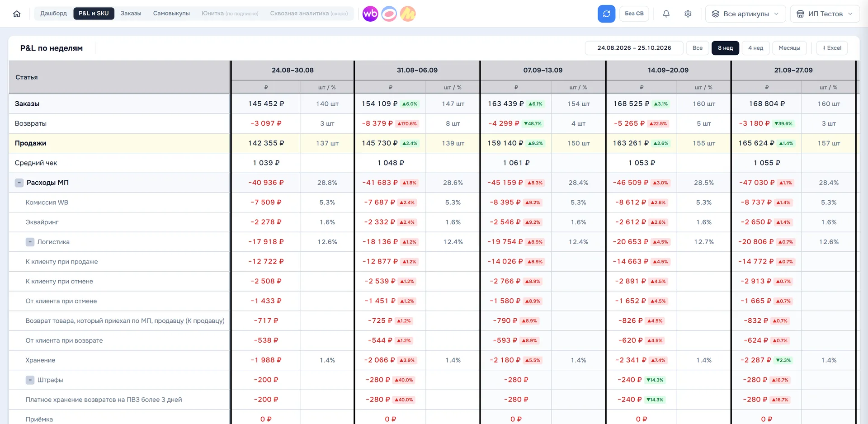Click the '31.08–06.09' week column header

(417, 70)
